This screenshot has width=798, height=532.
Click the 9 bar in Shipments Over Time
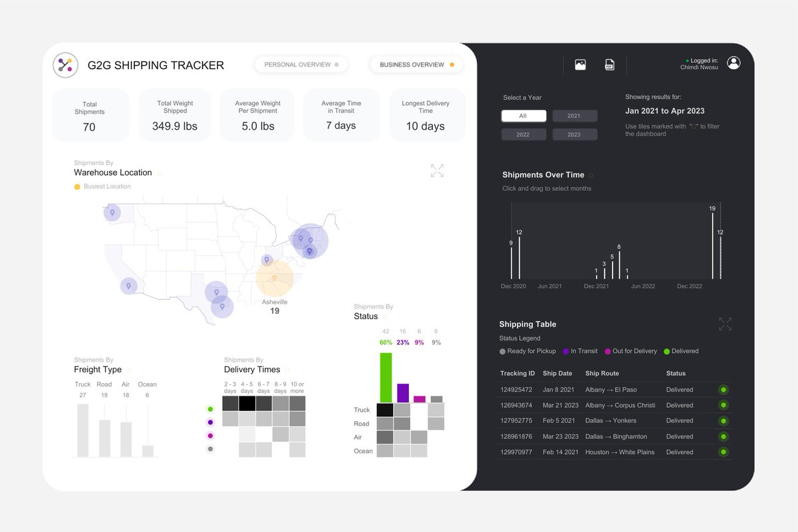[x=511, y=263]
